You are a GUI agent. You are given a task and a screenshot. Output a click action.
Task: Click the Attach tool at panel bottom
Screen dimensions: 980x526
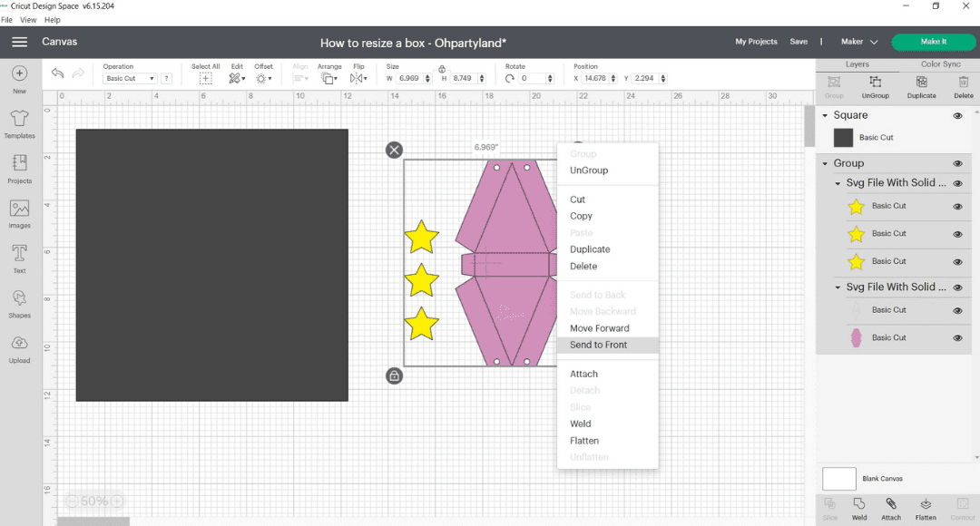tap(891, 509)
